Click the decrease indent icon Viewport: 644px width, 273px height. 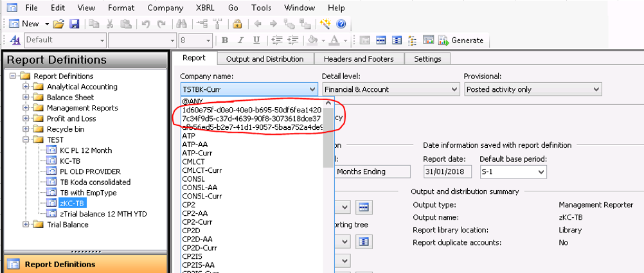(277, 40)
